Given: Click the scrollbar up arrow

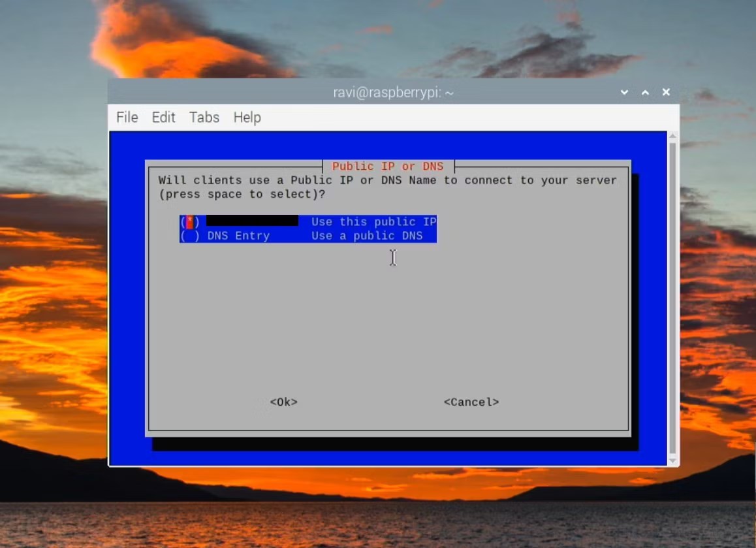Looking at the screenshot, I should [x=672, y=136].
